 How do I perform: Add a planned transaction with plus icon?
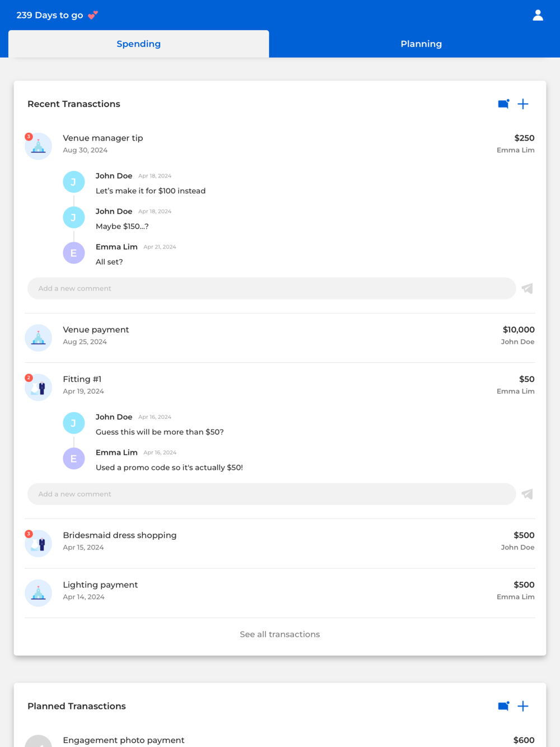pyautogui.click(x=523, y=706)
